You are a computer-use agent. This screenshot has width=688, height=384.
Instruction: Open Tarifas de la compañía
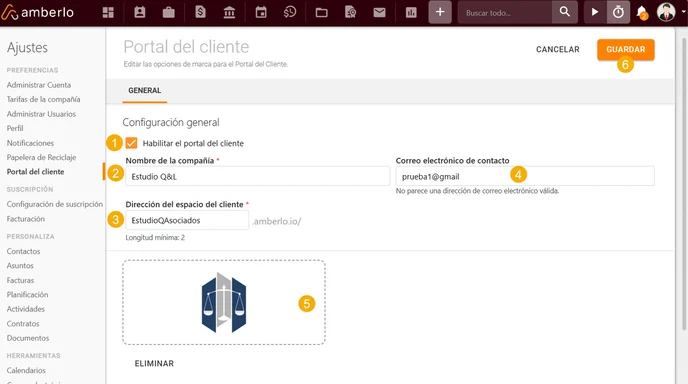[43, 99]
